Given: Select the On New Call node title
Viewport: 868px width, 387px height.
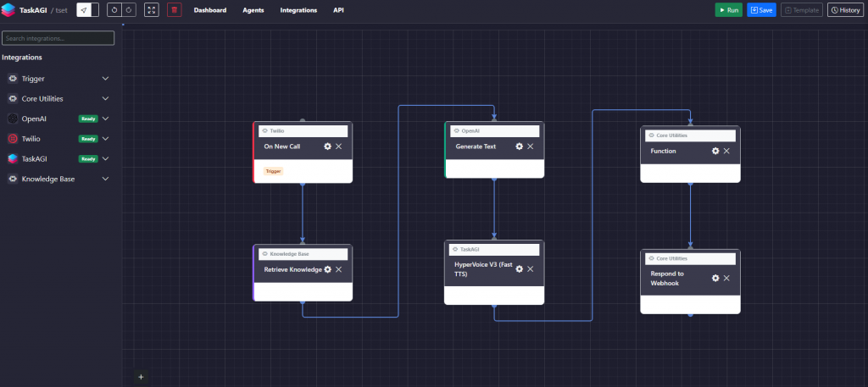Looking at the screenshot, I should click(x=281, y=147).
